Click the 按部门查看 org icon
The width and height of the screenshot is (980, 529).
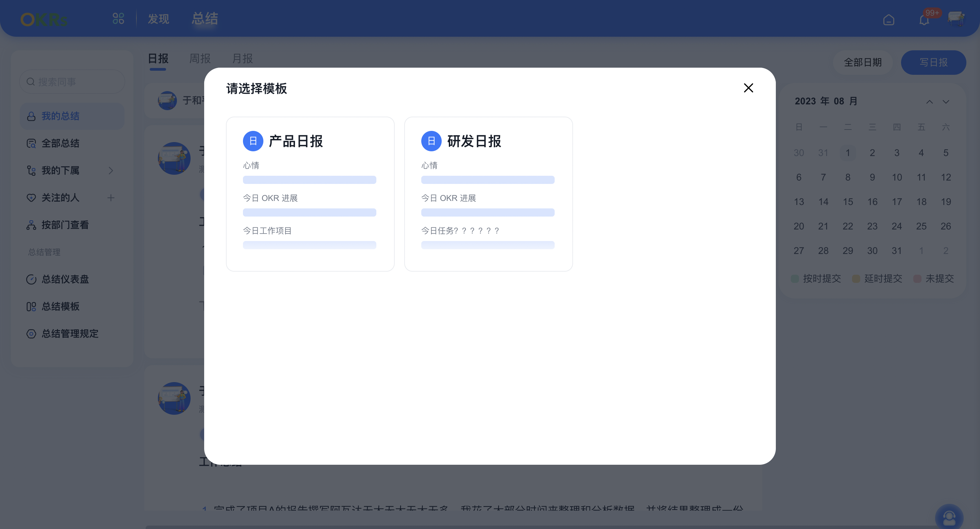[31, 225]
